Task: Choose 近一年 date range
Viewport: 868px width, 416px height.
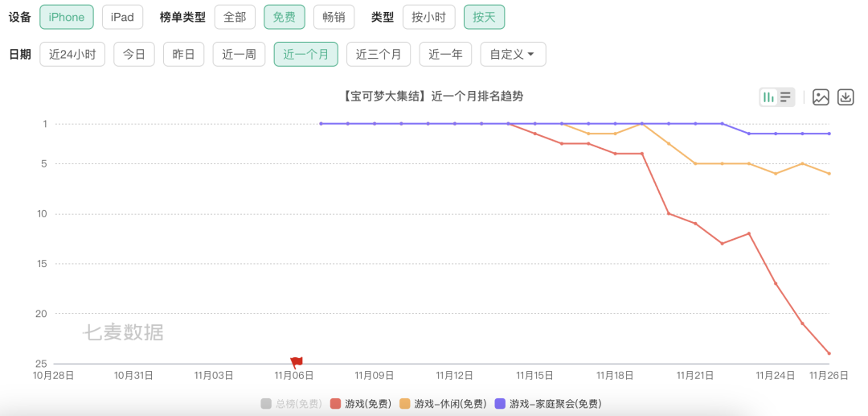Action: pos(445,54)
